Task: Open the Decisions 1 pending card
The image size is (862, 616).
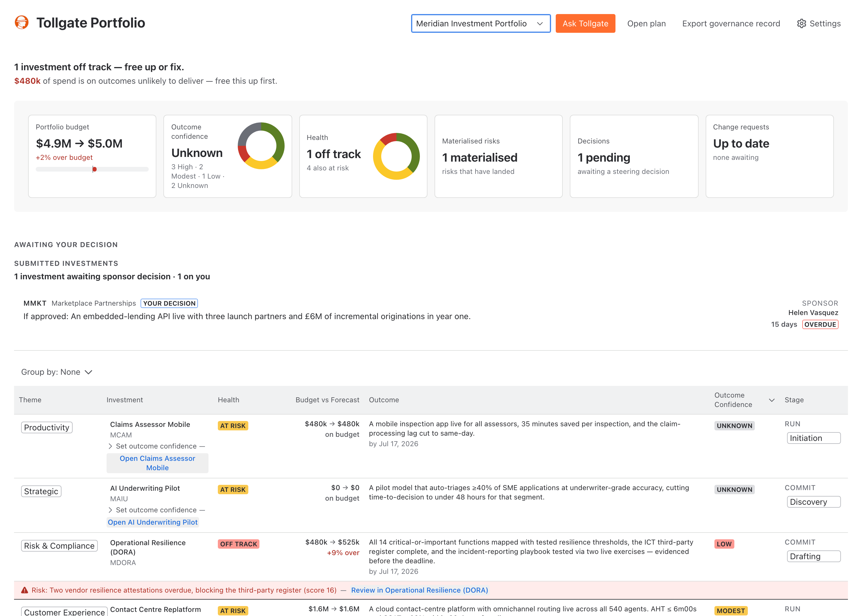Action: pos(634,156)
